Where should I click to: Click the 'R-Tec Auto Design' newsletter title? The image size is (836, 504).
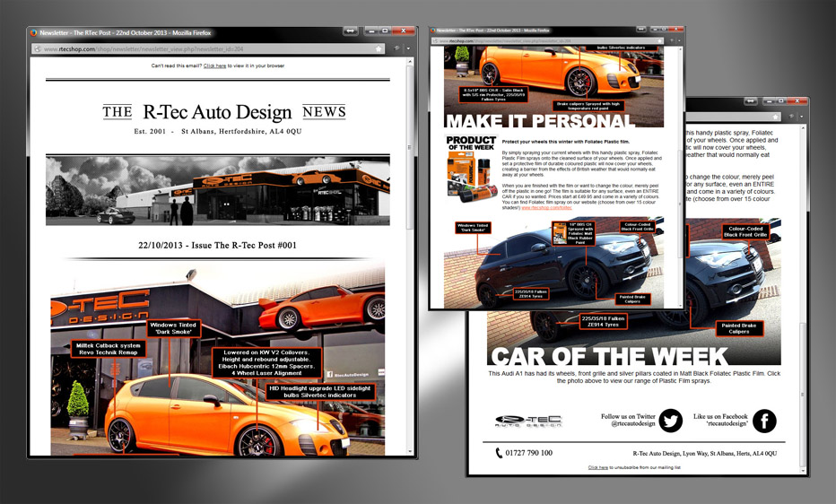pos(218,112)
